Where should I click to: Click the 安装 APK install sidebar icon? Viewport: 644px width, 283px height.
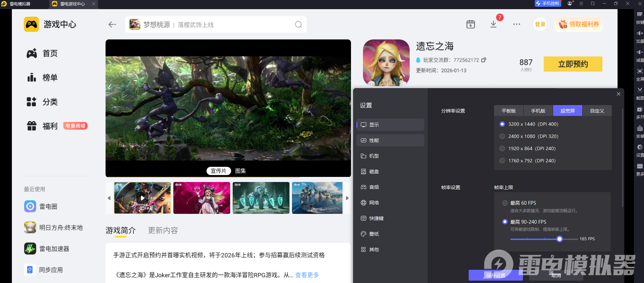pyautogui.click(x=640, y=132)
